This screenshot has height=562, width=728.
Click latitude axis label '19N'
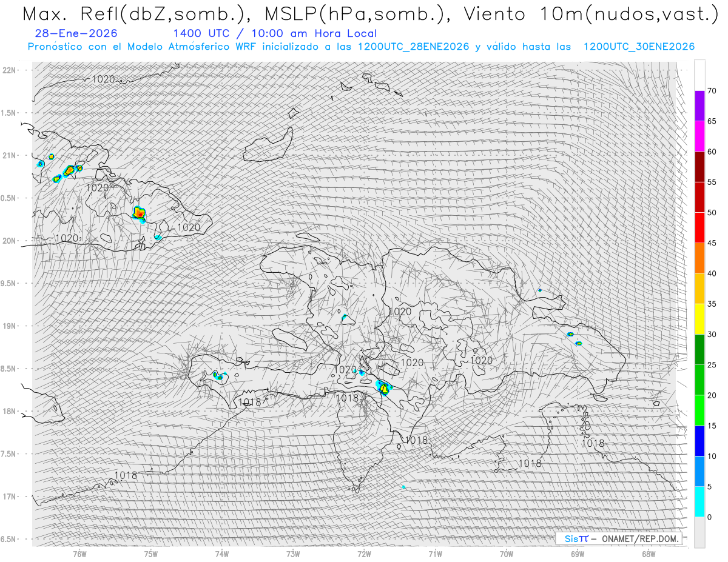point(8,326)
